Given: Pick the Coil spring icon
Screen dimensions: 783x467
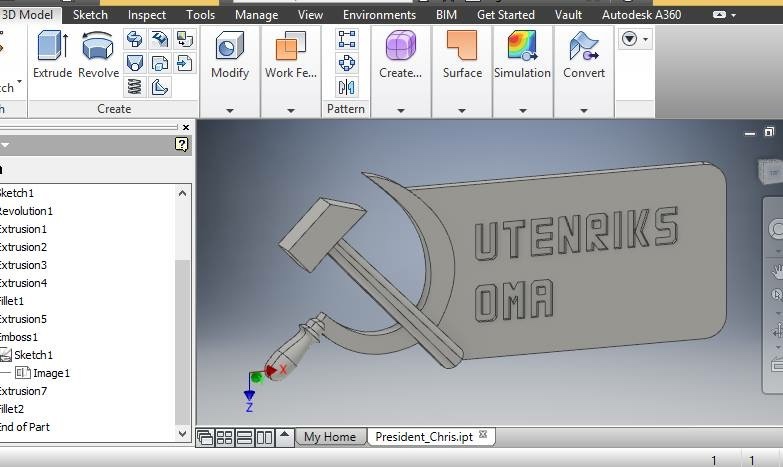Looking at the screenshot, I should click(135, 87).
